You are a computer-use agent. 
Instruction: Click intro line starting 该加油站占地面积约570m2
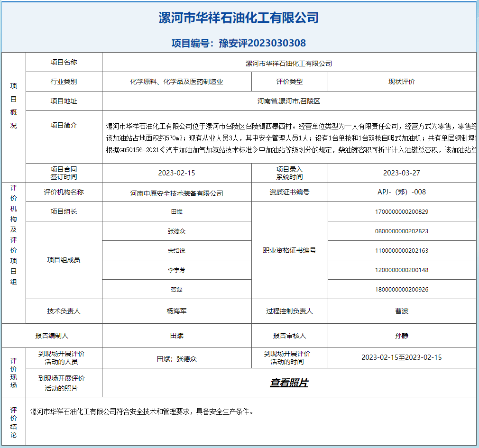tap(291, 138)
